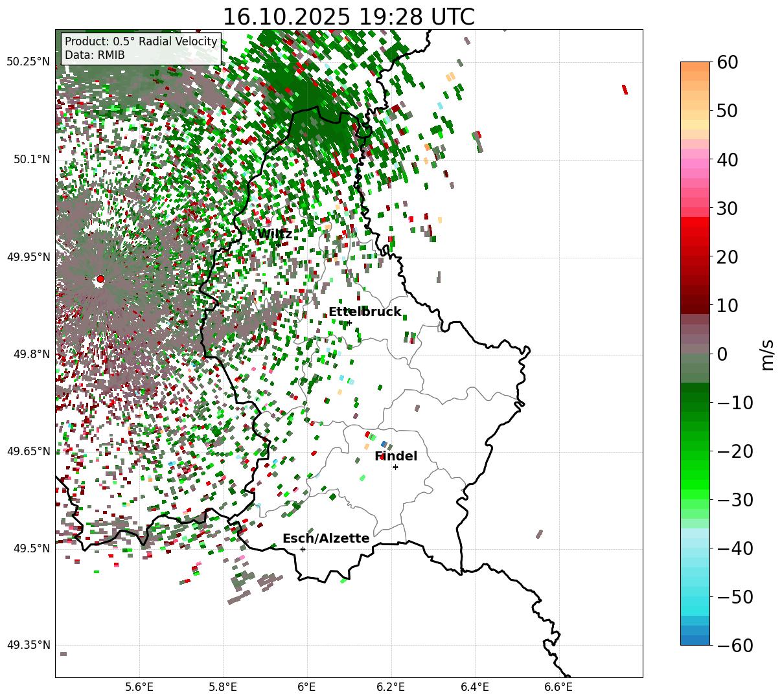Click the Esch/Alzette city label

click(x=326, y=539)
